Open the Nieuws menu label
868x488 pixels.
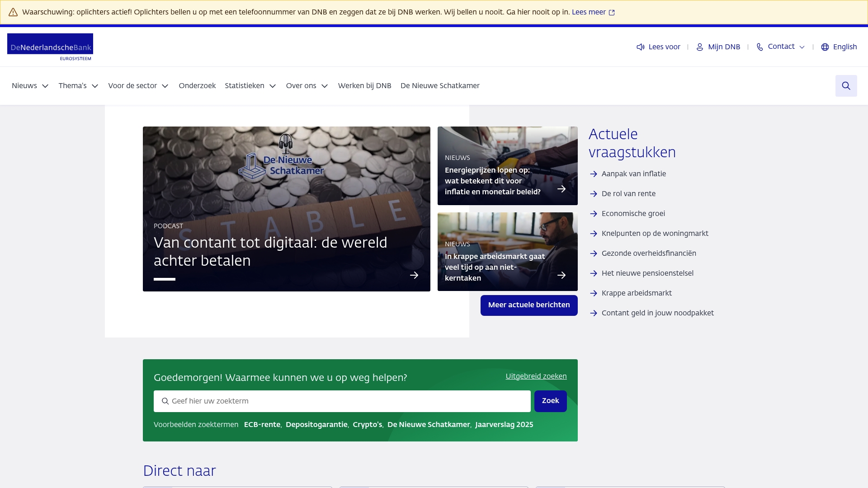point(24,86)
